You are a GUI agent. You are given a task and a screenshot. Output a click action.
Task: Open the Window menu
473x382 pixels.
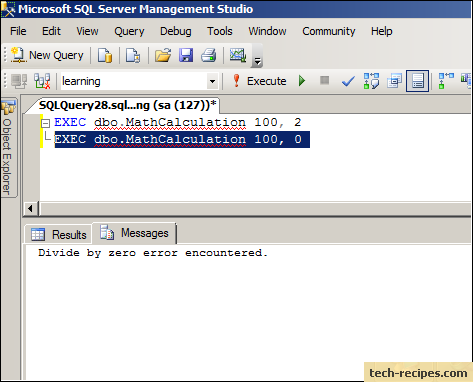(267, 31)
